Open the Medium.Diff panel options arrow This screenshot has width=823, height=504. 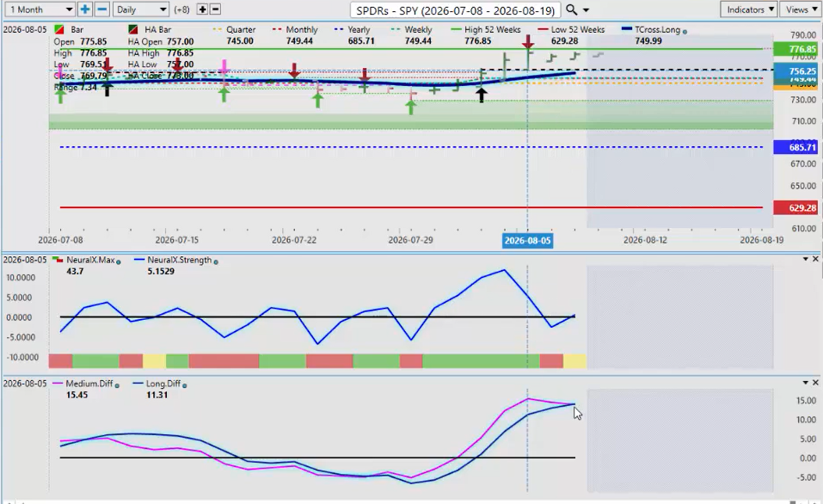(x=806, y=383)
